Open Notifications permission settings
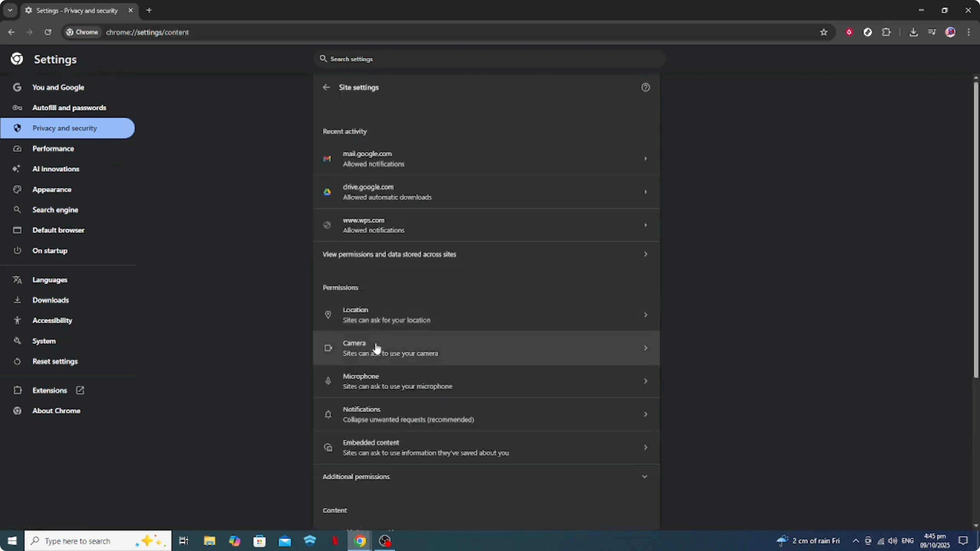Image resolution: width=980 pixels, height=551 pixels. 486,414
